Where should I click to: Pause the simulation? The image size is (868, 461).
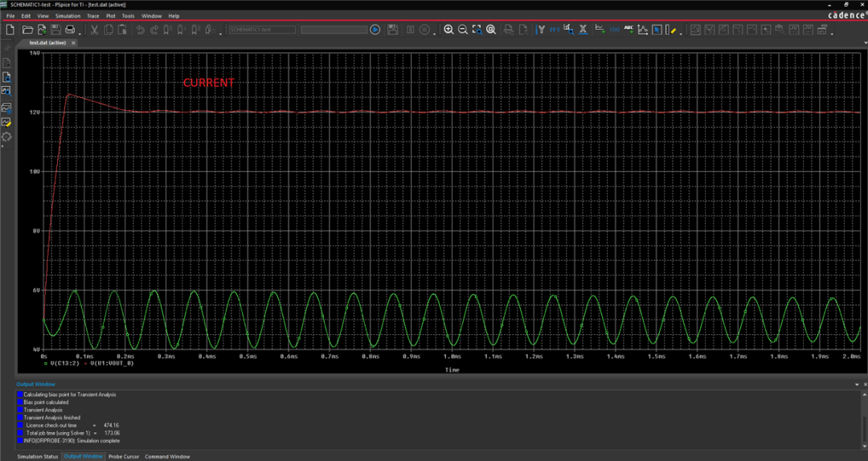tap(410, 30)
